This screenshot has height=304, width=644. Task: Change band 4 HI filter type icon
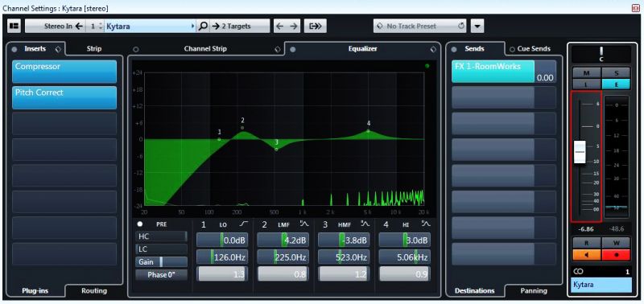[426, 224]
